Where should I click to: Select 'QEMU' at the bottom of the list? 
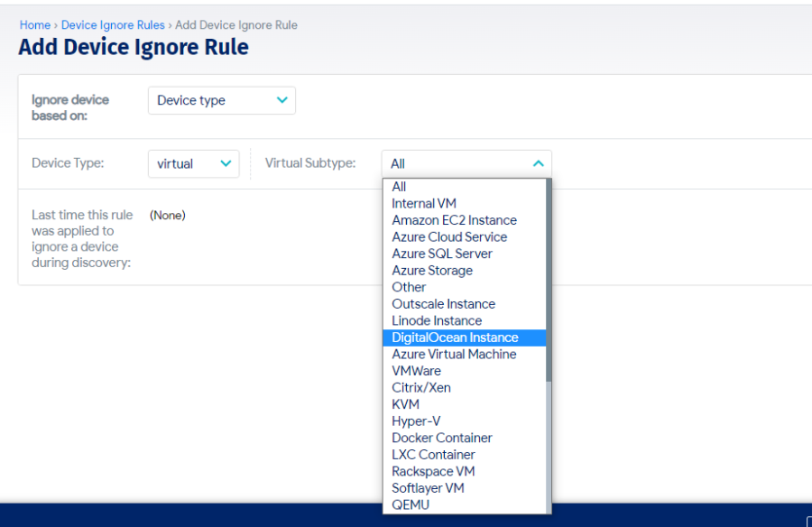tap(411, 504)
